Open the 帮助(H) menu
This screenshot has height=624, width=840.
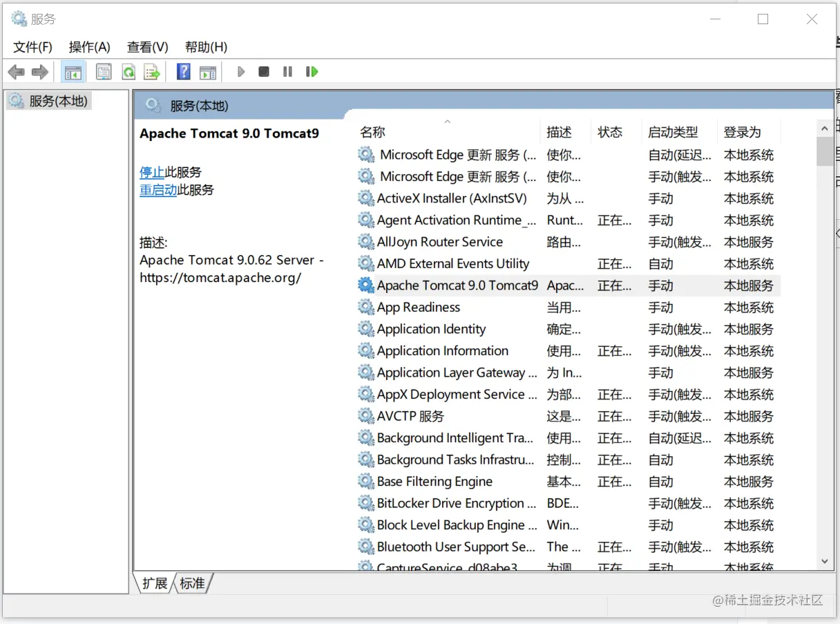[x=206, y=47]
